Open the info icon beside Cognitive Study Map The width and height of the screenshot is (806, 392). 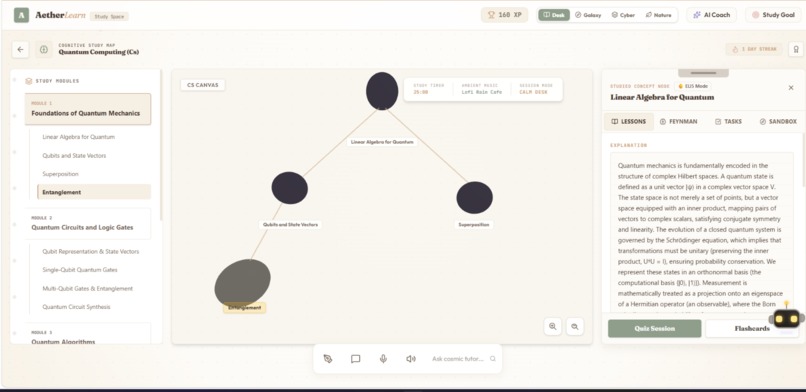click(44, 50)
